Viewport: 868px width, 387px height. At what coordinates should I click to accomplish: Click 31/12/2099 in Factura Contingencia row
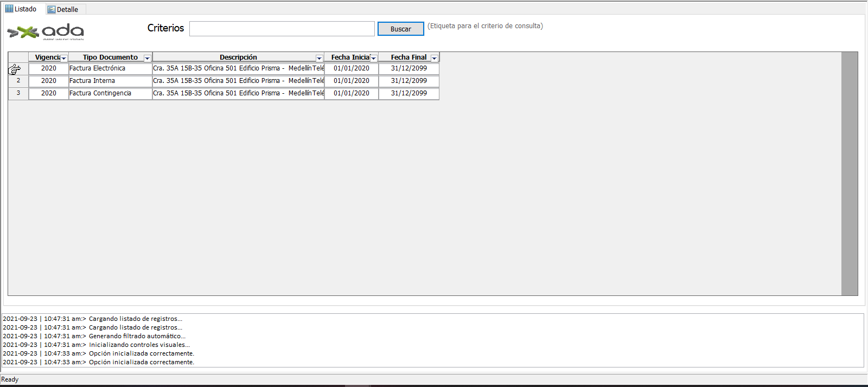click(x=409, y=93)
